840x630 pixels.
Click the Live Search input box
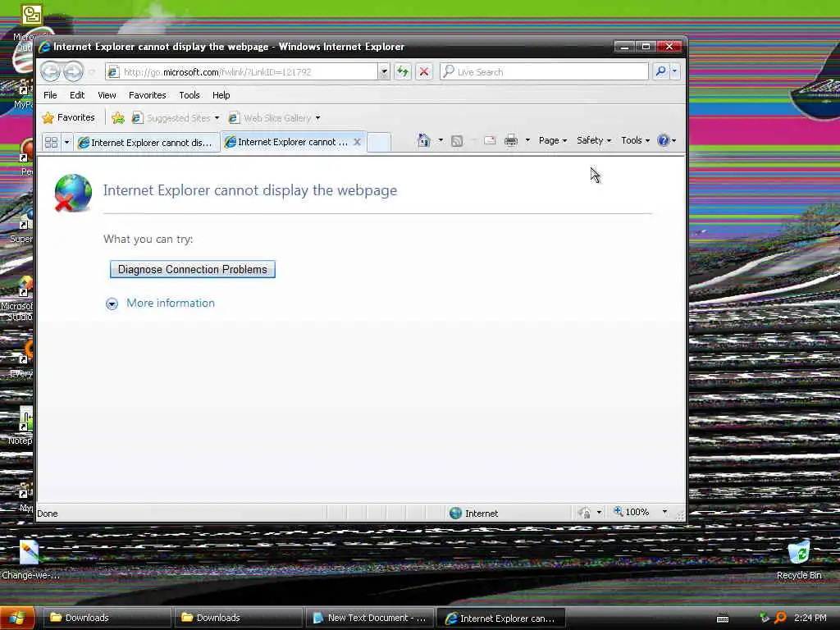[544, 72]
